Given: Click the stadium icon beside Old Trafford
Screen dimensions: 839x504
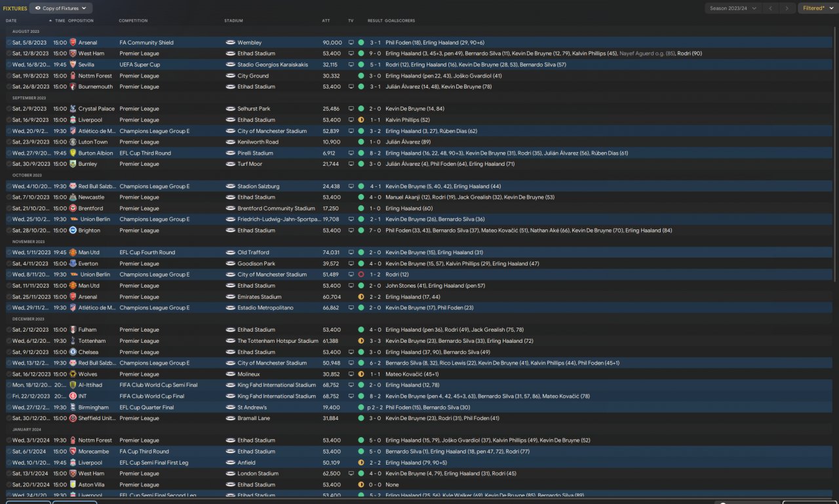Looking at the screenshot, I should [x=230, y=252].
